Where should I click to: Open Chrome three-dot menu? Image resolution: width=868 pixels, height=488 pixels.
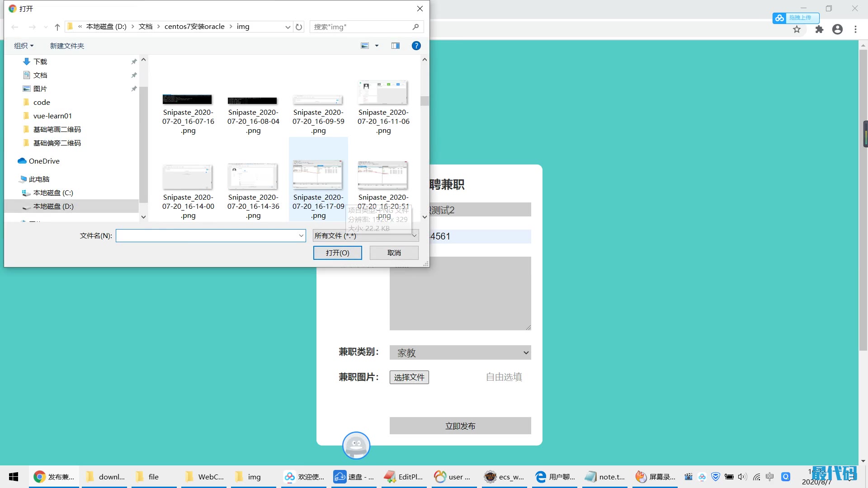[855, 29]
